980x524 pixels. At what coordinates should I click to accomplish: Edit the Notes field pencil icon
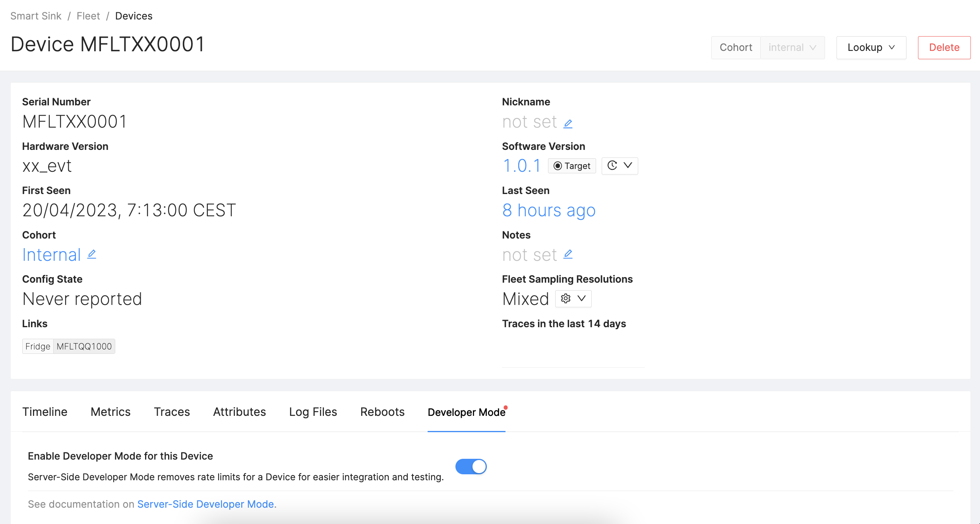click(x=568, y=254)
